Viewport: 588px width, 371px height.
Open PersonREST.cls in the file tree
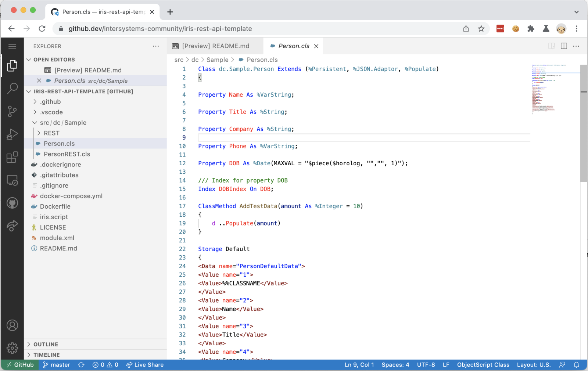pyautogui.click(x=67, y=154)
